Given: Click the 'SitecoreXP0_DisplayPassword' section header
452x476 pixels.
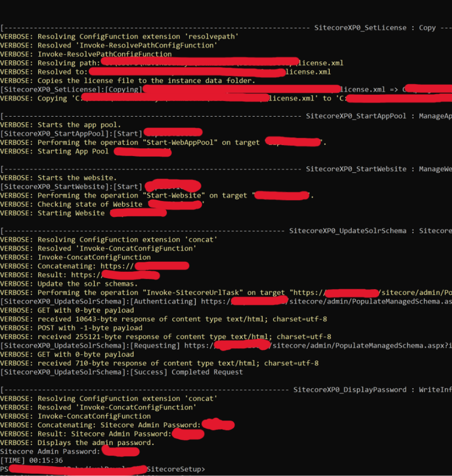Looking at the screenshot, I should [226, 390].
